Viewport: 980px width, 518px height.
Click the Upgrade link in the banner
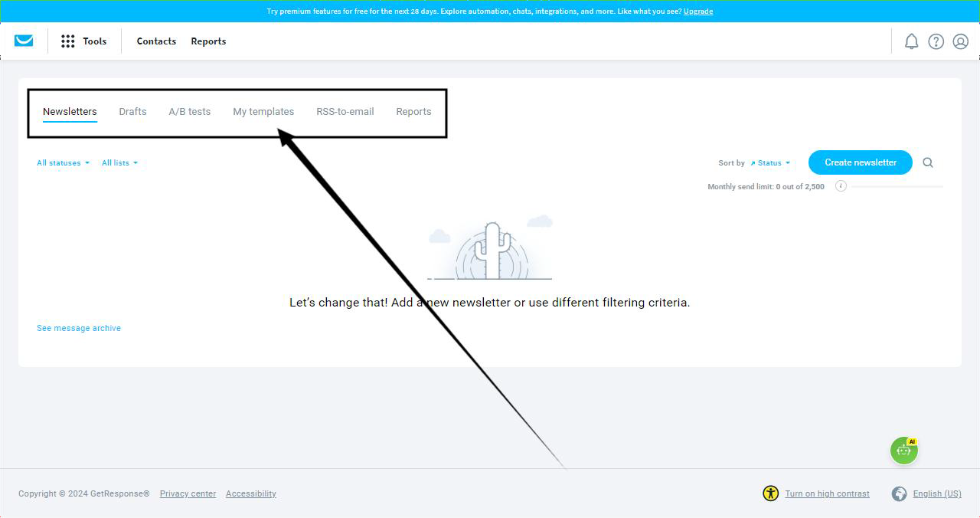(x=697, y=11)
